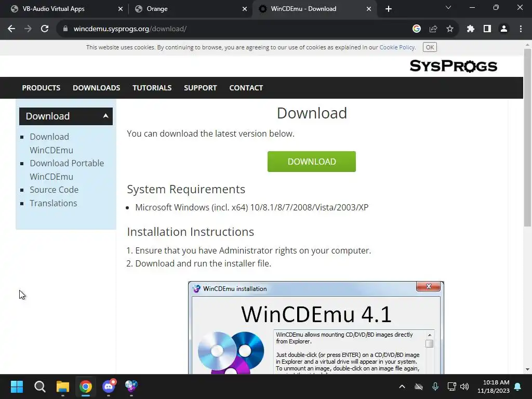Open Chrome extensions puzzle icon

tap(470, 29)
